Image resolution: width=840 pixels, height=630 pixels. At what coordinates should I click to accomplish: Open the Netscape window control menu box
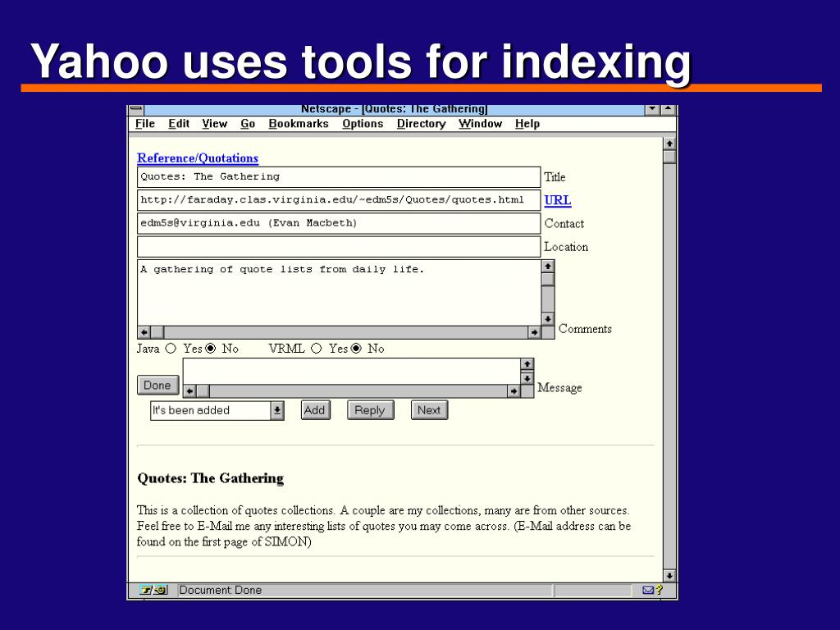(x=137, y=110)
